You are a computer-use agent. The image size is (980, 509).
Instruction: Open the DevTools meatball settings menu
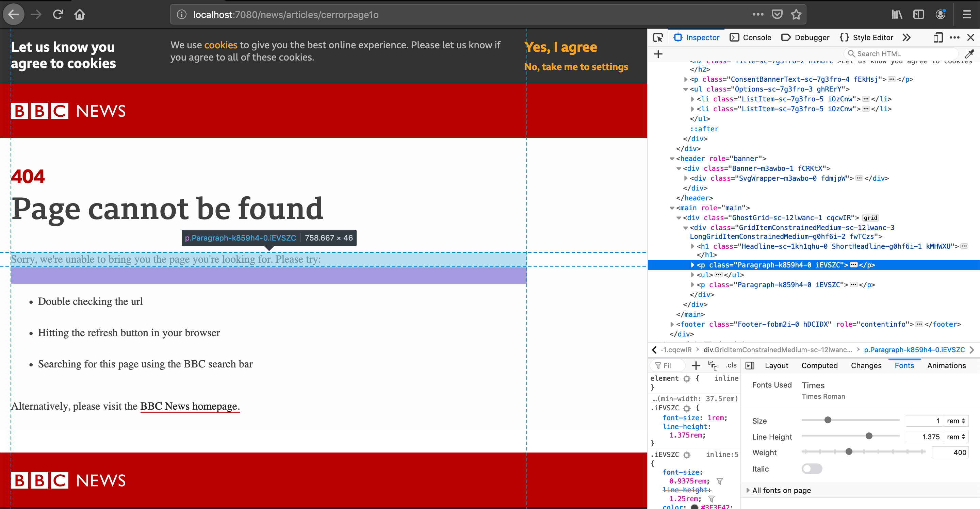[x=955, y=37]
